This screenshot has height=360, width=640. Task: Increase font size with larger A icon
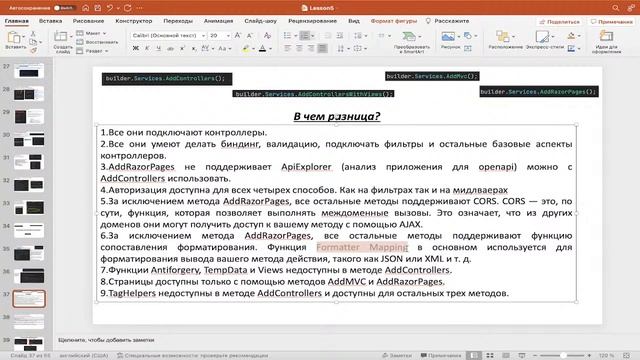[x=238, y=36]
